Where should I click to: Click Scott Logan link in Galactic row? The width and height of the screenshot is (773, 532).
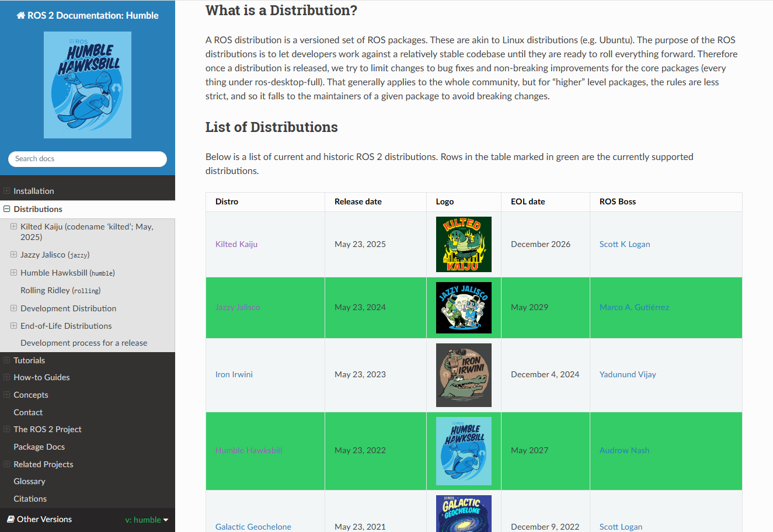(x=621, y=527)
